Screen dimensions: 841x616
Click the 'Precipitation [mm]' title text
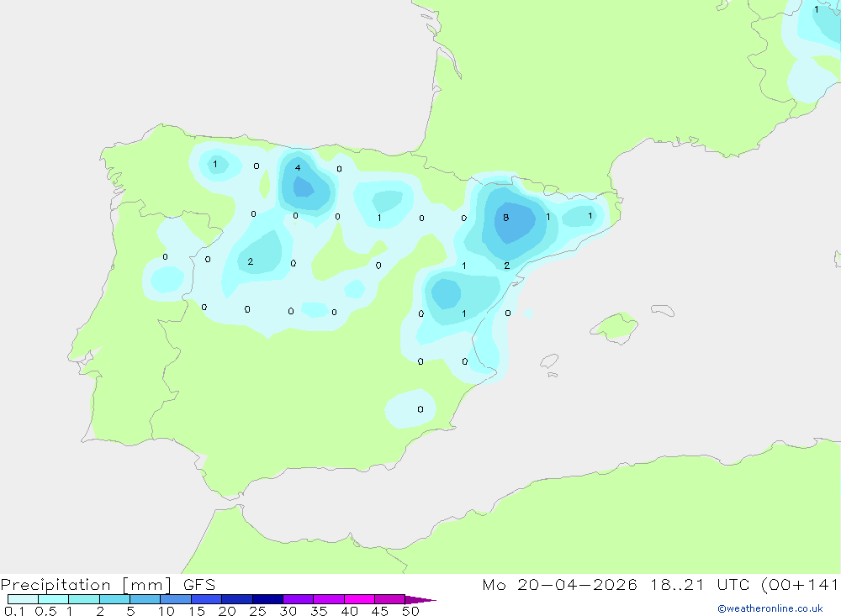coord(86,585)
